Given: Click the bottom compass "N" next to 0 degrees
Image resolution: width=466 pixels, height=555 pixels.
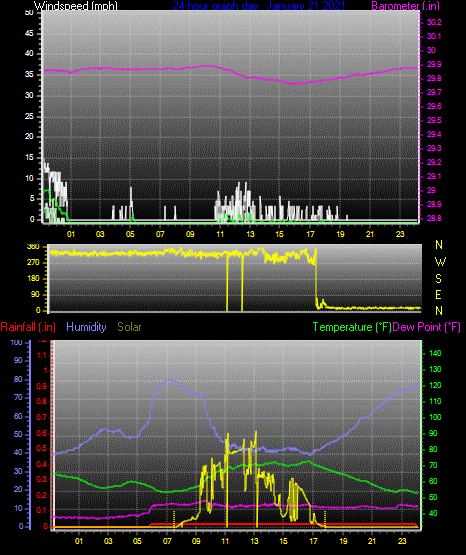Looking at the screenshot, I should tap(439, 310).
